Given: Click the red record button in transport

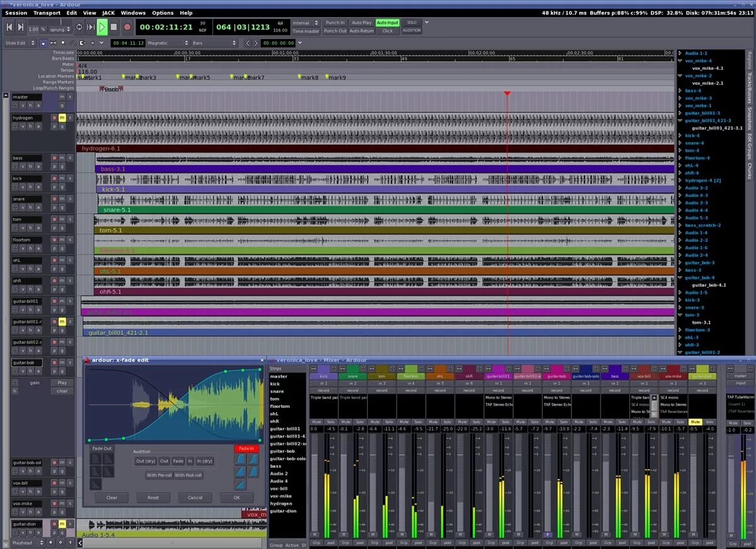Looking at the screenshot, I should 127,27.
